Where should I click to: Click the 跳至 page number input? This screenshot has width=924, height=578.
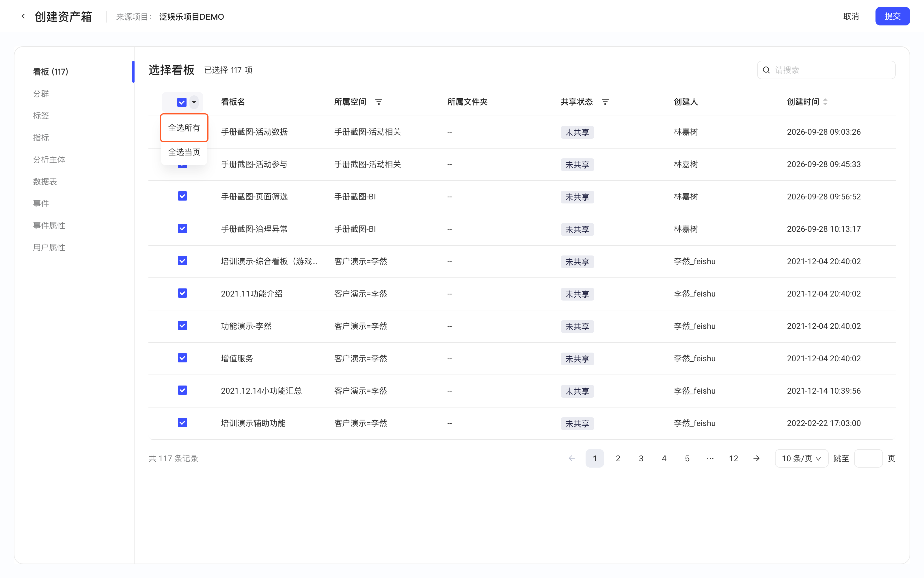[x=868, y=458]
